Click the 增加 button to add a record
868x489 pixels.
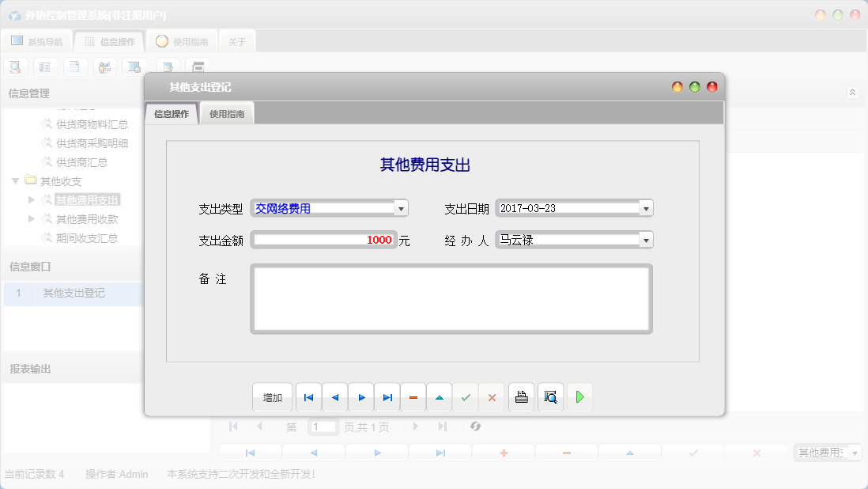pyautogui.click(x=272, y=396)
